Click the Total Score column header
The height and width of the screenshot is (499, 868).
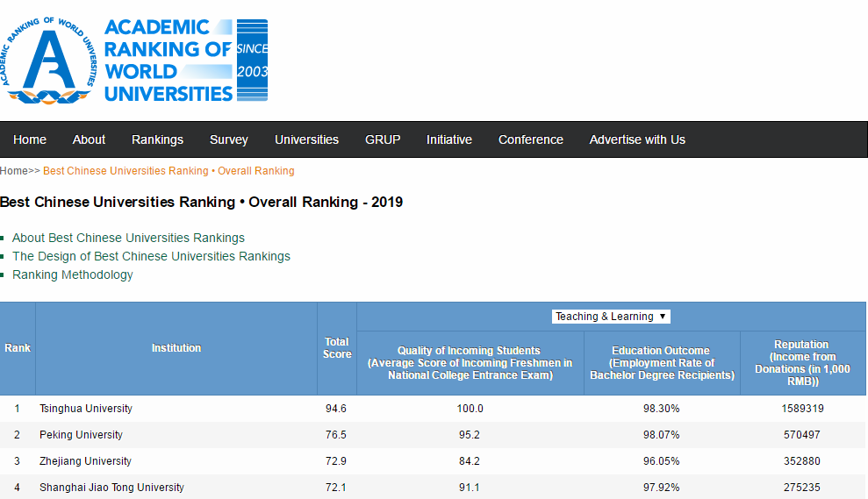point(337,348)
